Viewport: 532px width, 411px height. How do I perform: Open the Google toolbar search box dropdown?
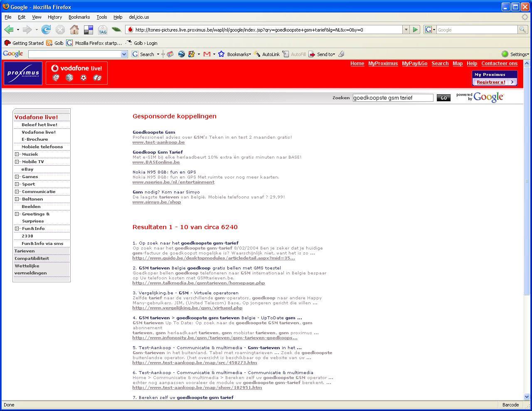124,54
